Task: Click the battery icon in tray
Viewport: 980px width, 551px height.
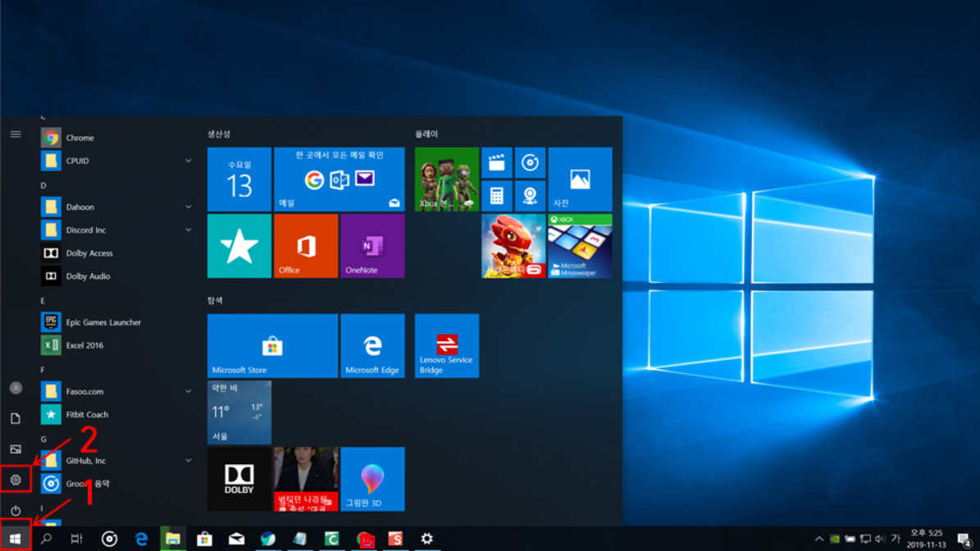Action: pyautogui.click(x=850, y=539)
